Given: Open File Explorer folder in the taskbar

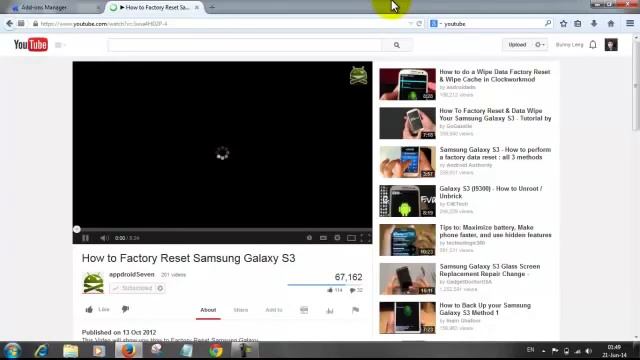Looking at the screenshot, I should pos(70,351).
